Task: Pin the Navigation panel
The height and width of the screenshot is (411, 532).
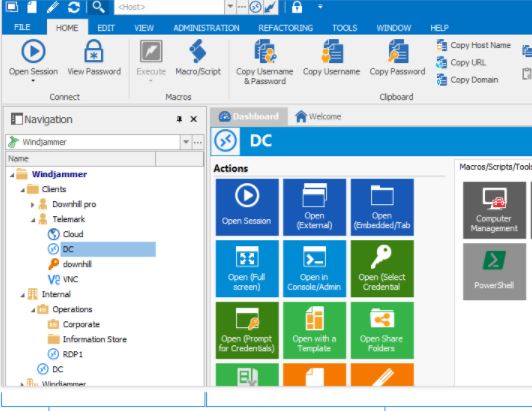Action: coord(179,119)
